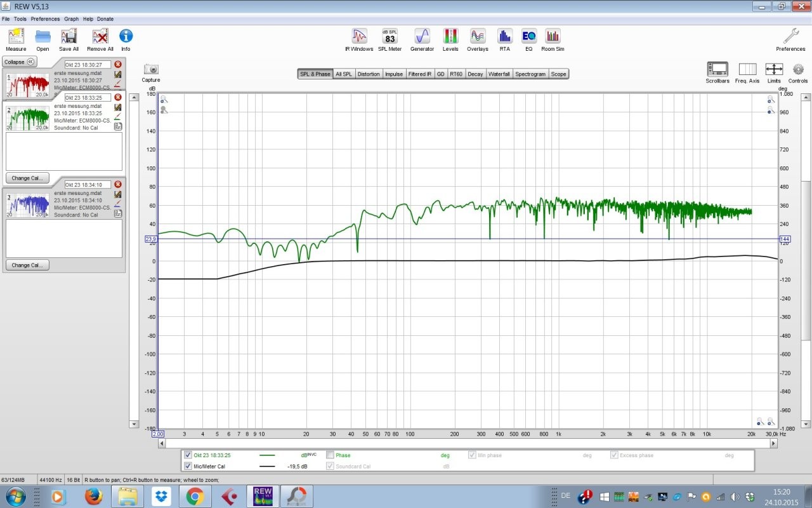This screenshot has width=812, height=508.
Task: Launch the SPL Meter
Action: coord(390,39)
